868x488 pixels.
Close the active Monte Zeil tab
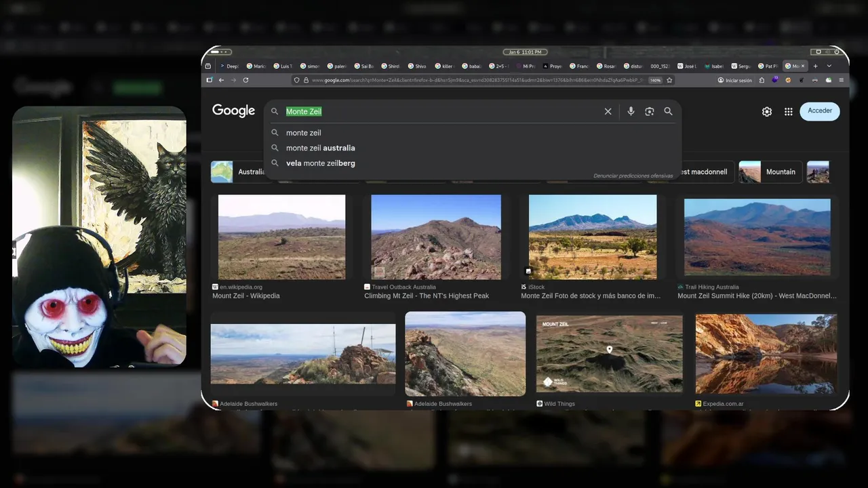click(x=803, y=66)
